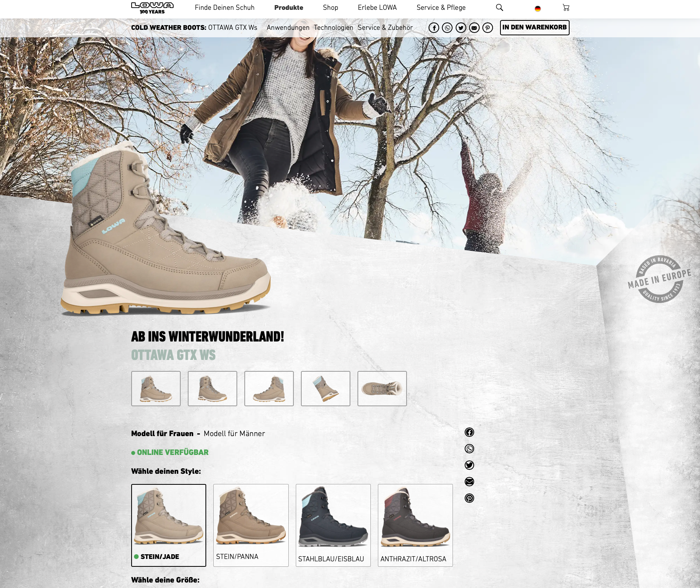The height and width of the screenshot is (588, 700).
Task: Open the search magnifier icon
Action: pyautogui.click(x=499, y=7)
